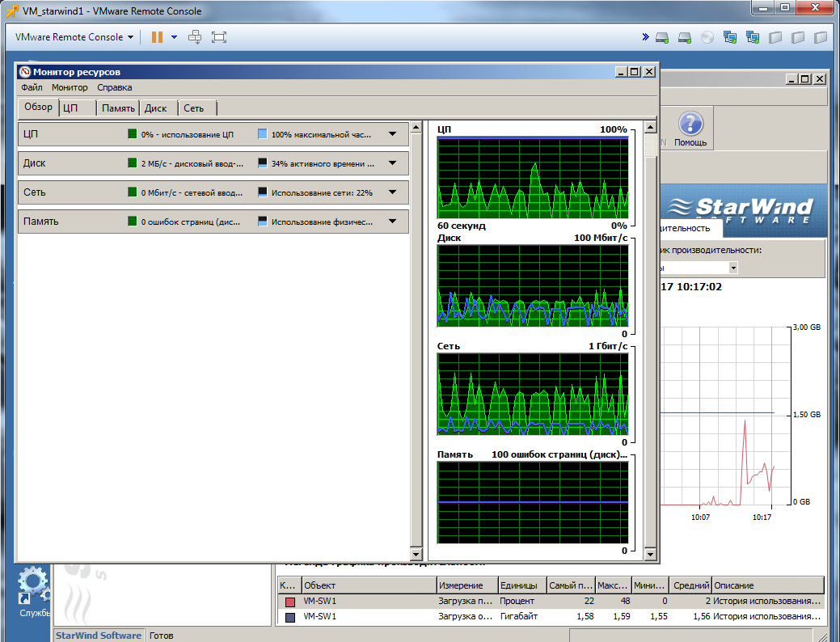The height and width of the screenshot is (642, 840).
Task: Click the Самый п... column header
Action: pyautogui.click(x=571, y=585)
